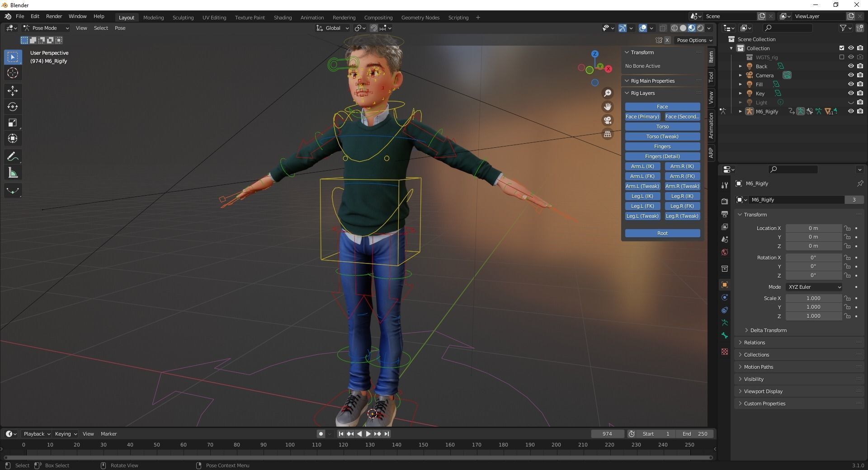Expand the Back item in outliner
The width and height of the screenshot is (868, 470).
tap(741, 66)
